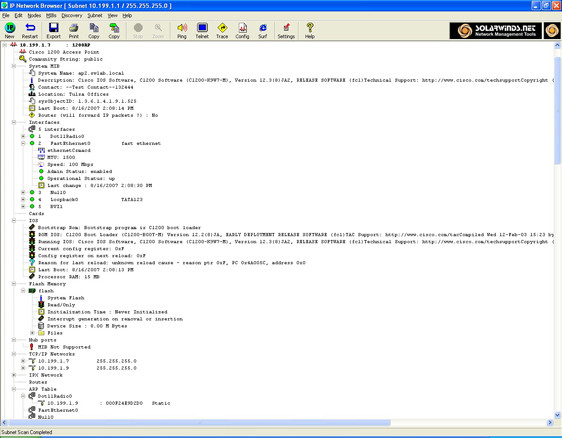Click red exclamation icon for MIB Not Supported
This screenshot has height=438, width=562.
point(32,347)
